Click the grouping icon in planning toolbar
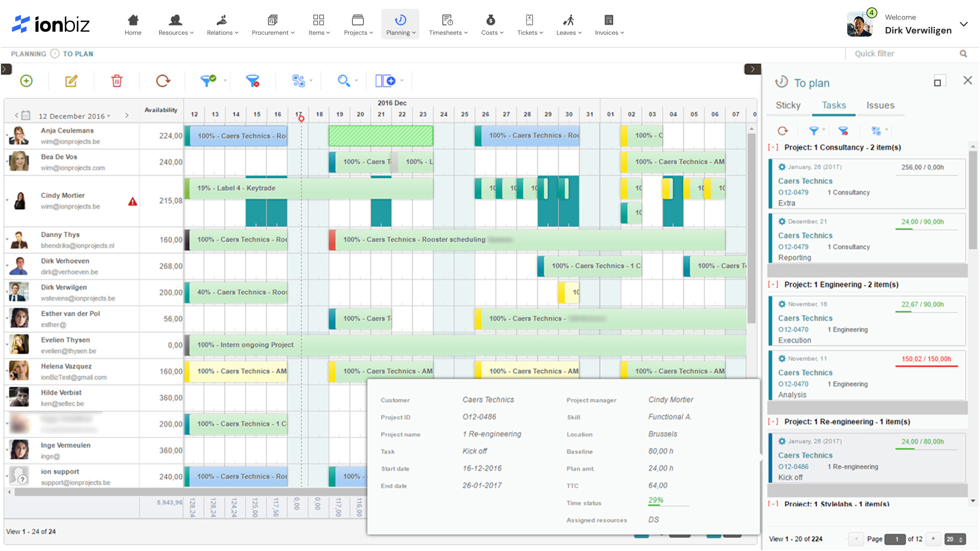Image resolution: width=980 pixels, height=551 pixels. 298,81
